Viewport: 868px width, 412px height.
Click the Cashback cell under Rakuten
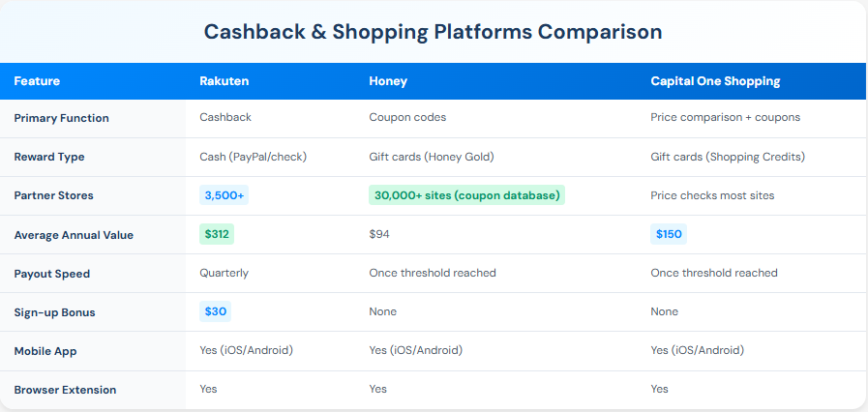point(225,117)
